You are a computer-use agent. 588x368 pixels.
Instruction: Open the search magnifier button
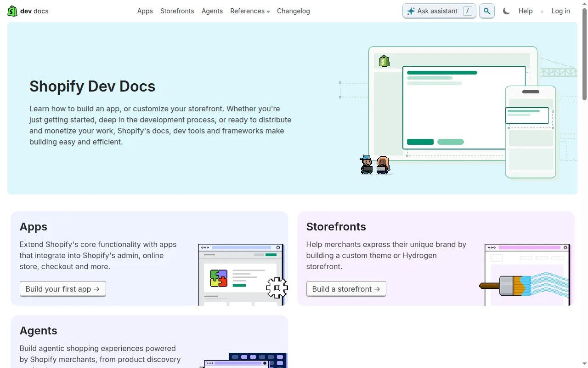click(x=487, y=11)
